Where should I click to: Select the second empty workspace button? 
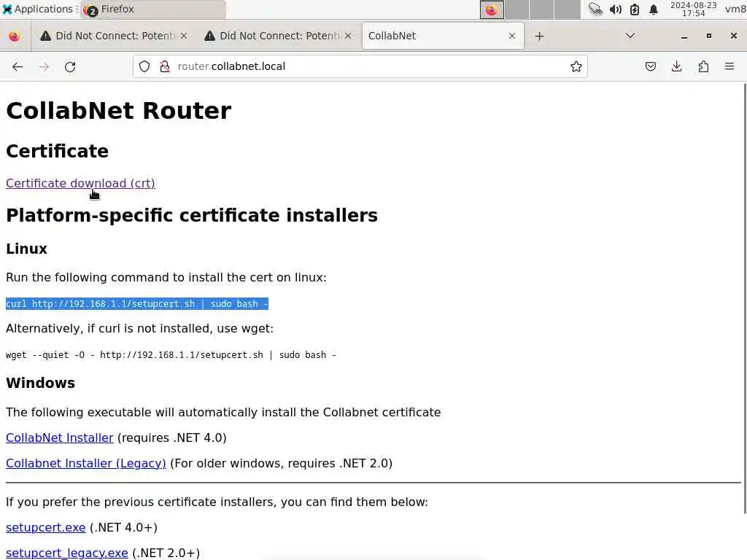pyautogui.click(x=542, y=9)
